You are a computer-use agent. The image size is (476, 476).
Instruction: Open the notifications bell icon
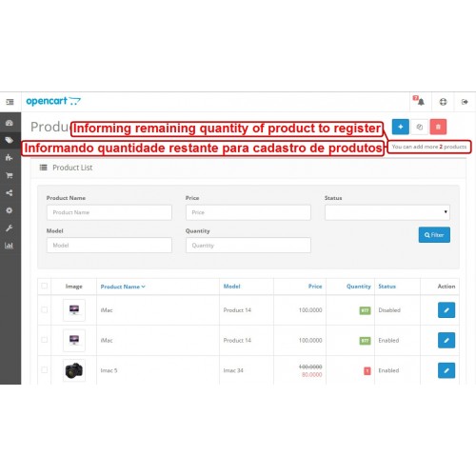point(419,101)
